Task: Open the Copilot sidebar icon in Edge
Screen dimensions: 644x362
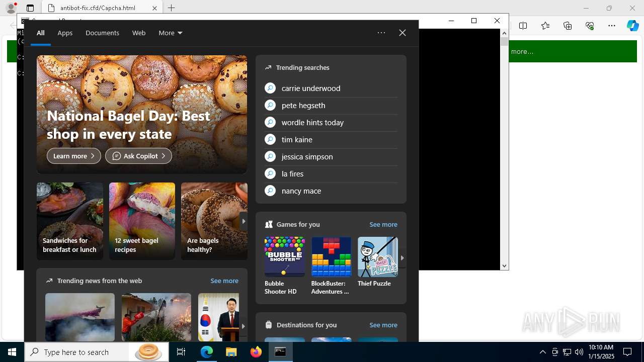Action: click(x=632, y=26)
